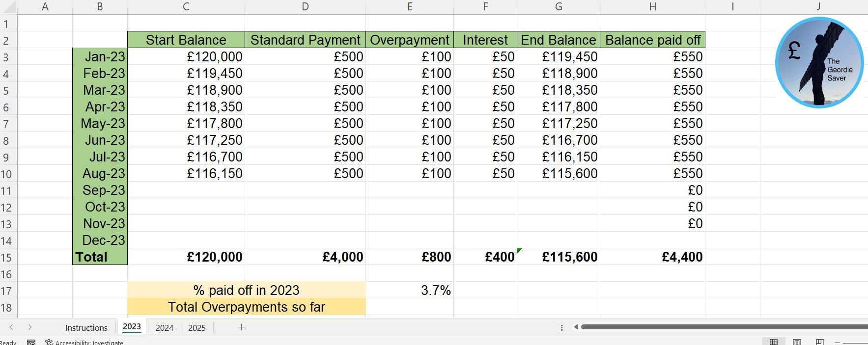
Task: Click the horizontal scrollbar thumb
Action: 724,327
